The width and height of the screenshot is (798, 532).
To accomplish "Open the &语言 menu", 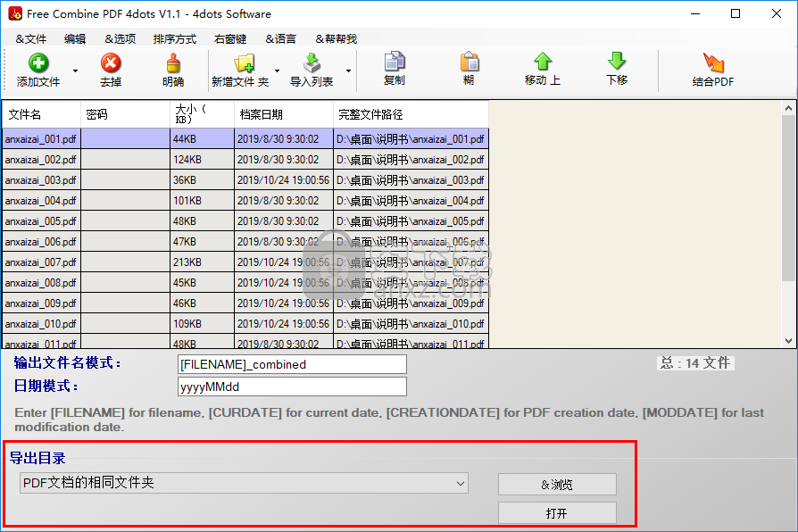I will coord(281,38).
